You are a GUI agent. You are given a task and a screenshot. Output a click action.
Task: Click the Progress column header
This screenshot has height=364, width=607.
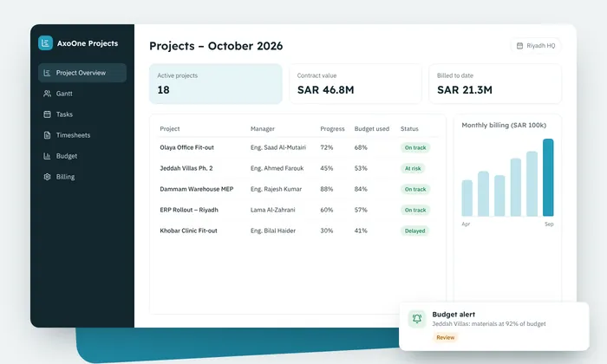(x=332, y=129)
